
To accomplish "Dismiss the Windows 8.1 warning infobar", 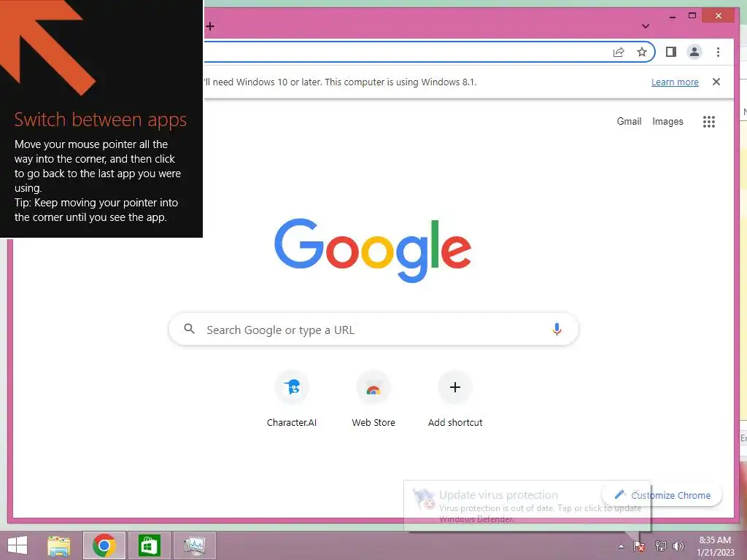I will click(x=716, y=82).
